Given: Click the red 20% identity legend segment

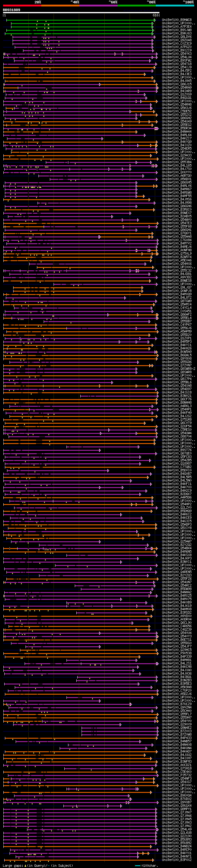Looking at the screenshot, I should point(22,6).
